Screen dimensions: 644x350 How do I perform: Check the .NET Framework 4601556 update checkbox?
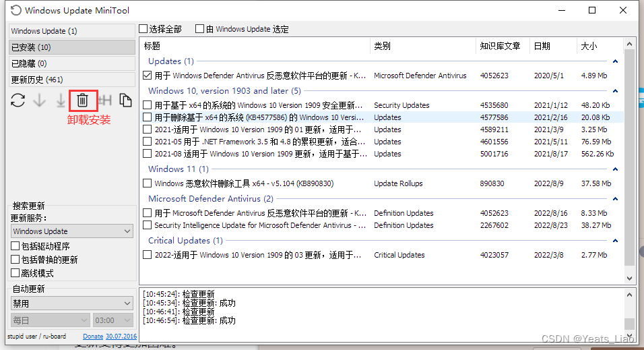click(147, 142)
